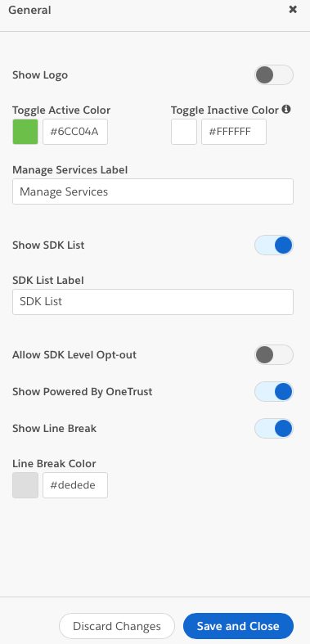Click the #dedede hex color field

click(x=75, y=485)
